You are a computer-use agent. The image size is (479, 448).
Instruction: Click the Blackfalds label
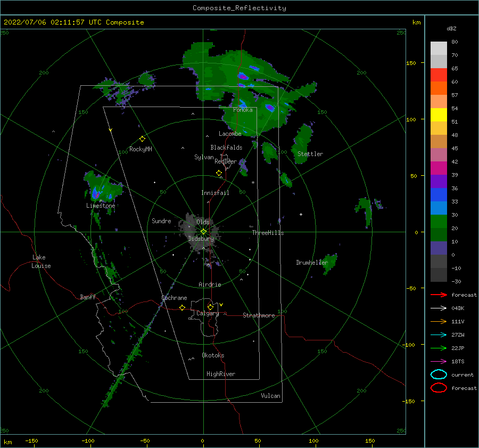226,148
